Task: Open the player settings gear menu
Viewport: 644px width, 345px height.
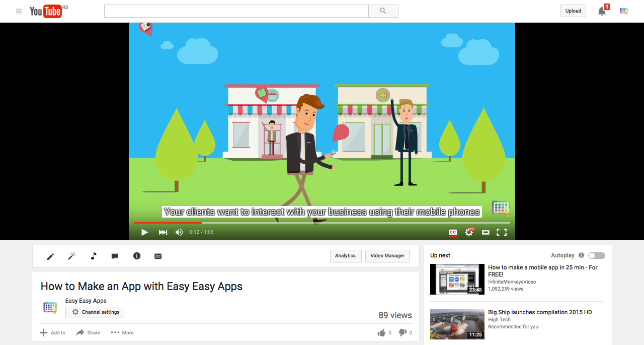Action: point(469,232)
